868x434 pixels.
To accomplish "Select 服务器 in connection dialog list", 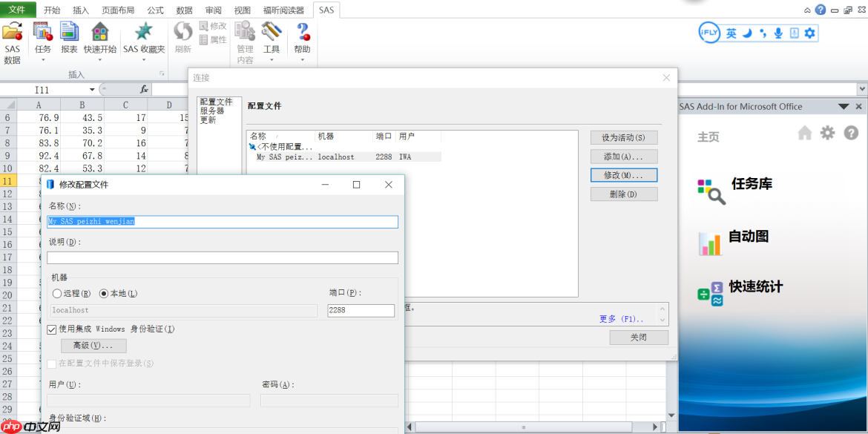I will pyautogui.click(x=212, y=111).
